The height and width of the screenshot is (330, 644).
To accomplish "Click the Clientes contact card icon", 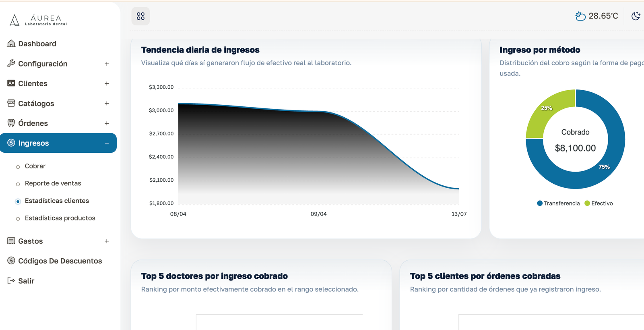I will tap(11, 83).
